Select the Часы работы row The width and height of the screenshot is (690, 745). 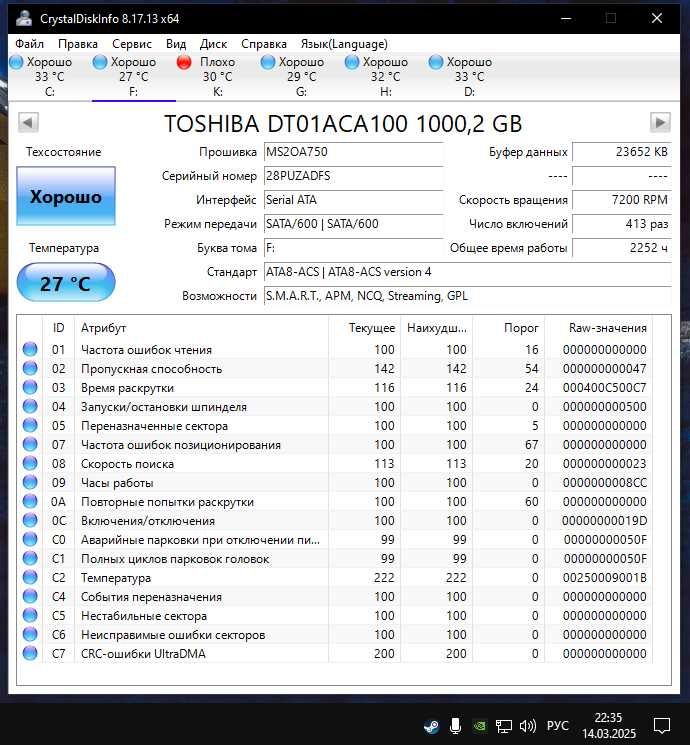pyautogui.click(x=335, y=482)
